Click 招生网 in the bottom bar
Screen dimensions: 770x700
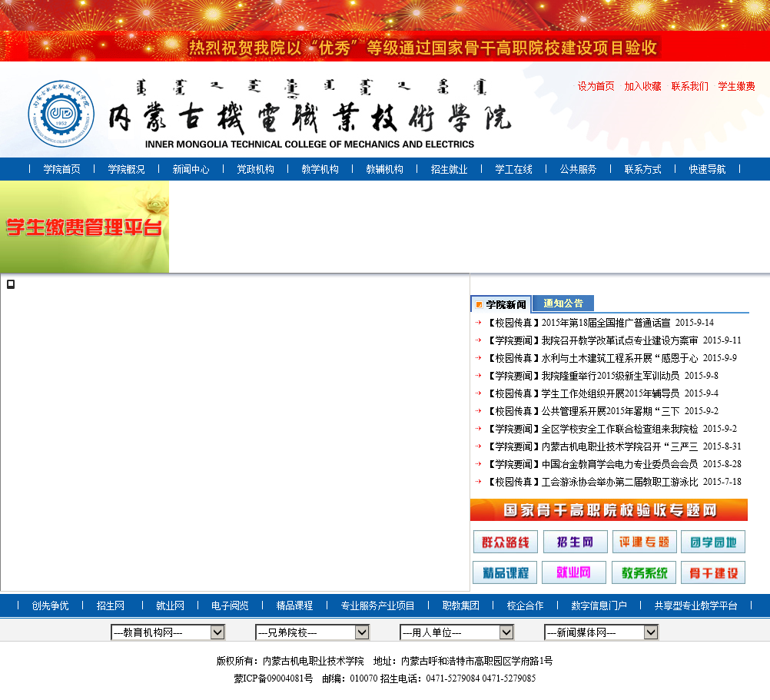[111, 605]
